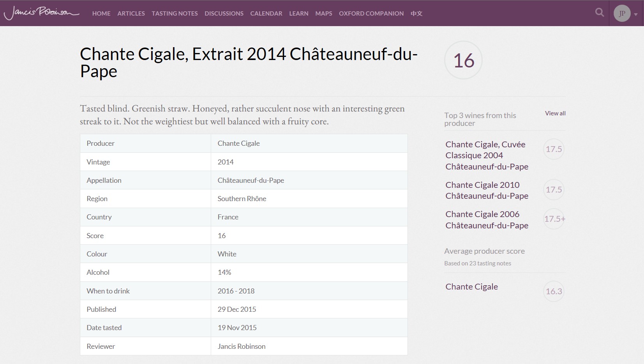
Task: Open the search magnifier icon
Action: coord(600,12)
